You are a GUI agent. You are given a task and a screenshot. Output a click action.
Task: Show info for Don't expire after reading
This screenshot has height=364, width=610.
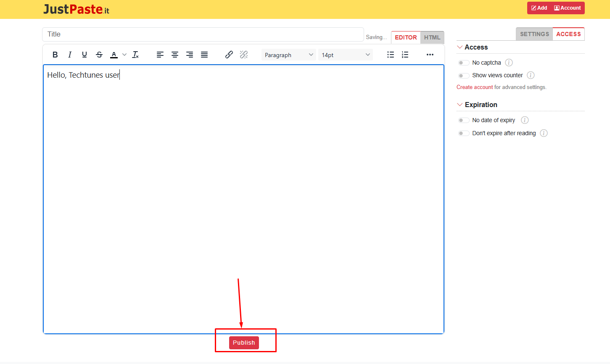[x=544, y=133]
